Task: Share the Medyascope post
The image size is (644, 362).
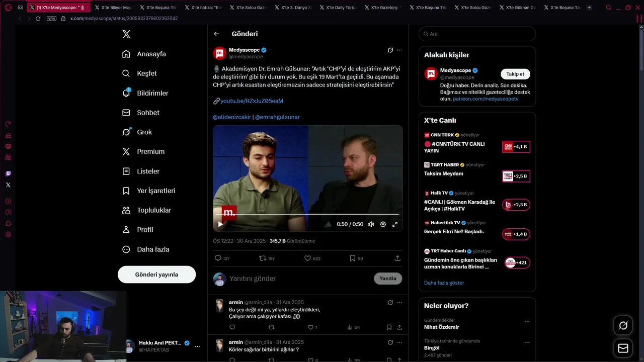Action: click(397, 258)
